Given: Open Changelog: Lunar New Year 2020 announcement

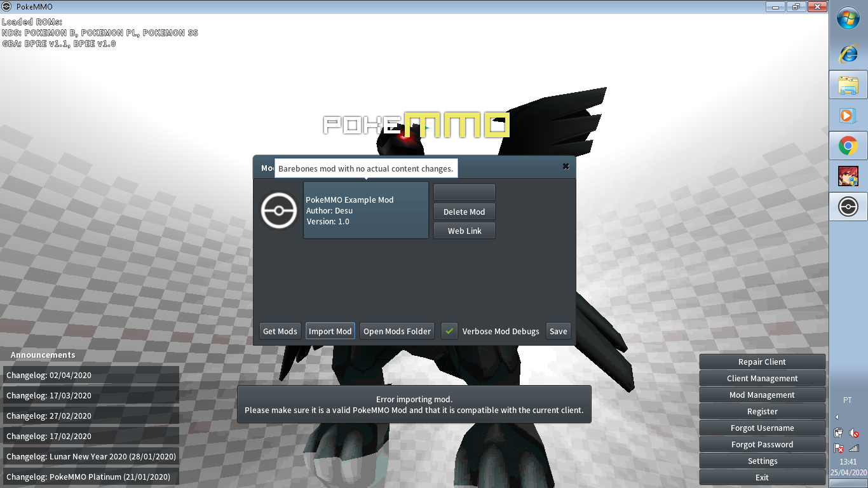Looking at the screenshot, I should (x=91, y=456).
